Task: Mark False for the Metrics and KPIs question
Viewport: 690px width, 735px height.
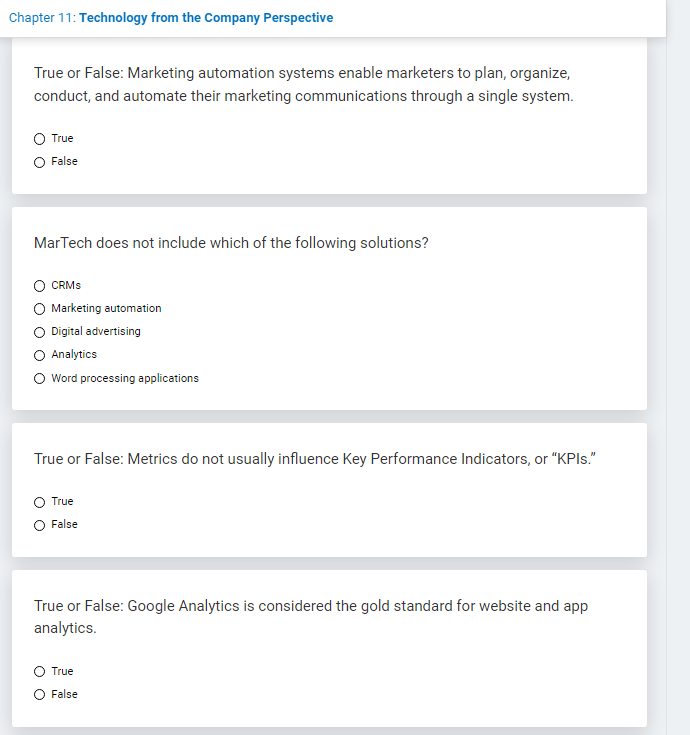Action: [40, 525]
